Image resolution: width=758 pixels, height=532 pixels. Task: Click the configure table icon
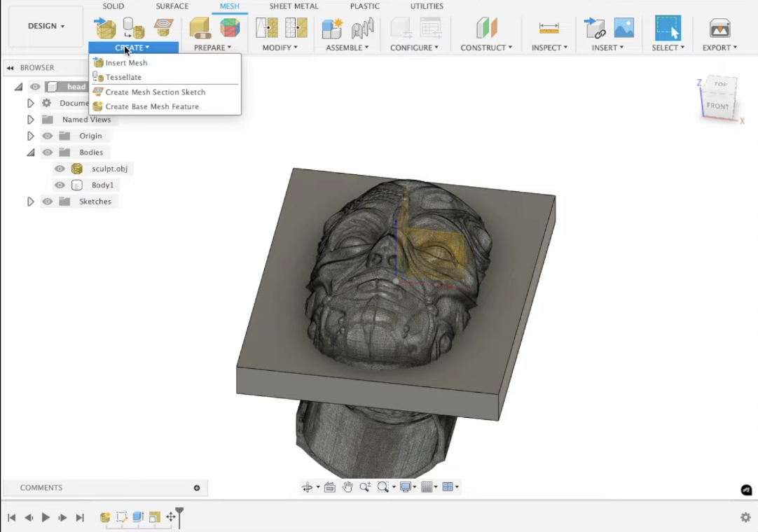pyautogui.click(x=429, y=27)
